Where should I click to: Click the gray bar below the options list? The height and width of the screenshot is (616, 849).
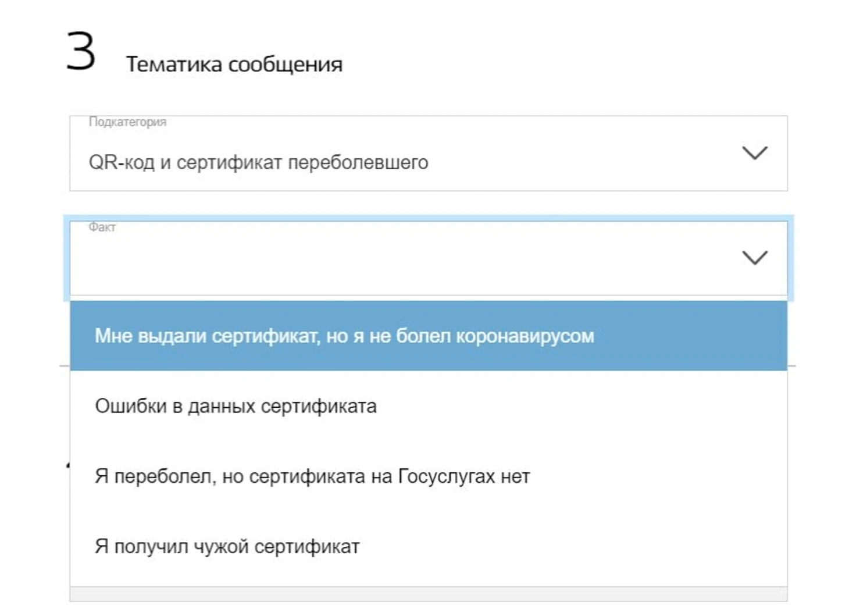click(x=428, y=594)
